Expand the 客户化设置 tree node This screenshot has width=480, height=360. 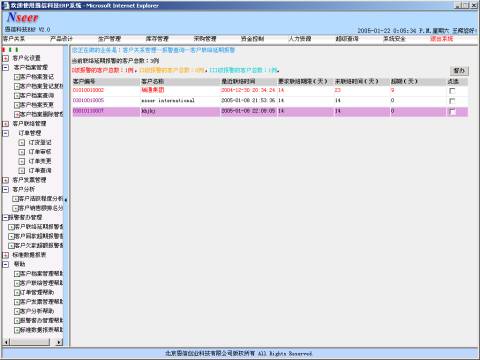point(6,58)
